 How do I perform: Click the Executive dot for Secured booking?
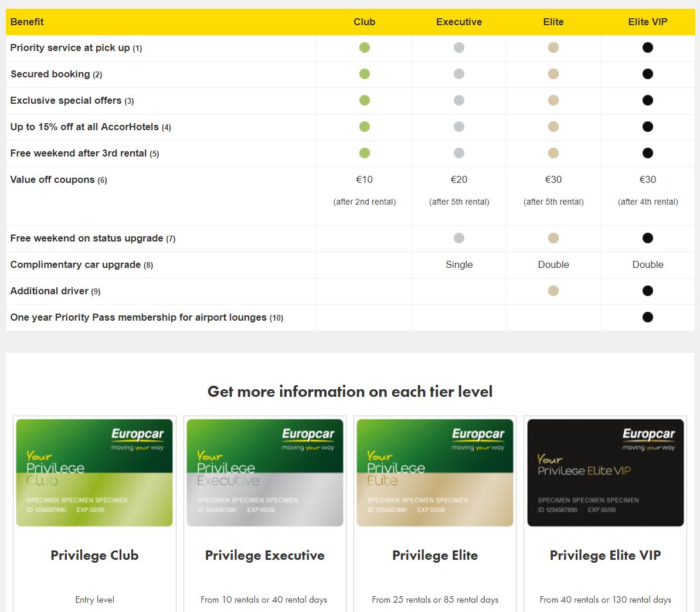tap(459, 74)
